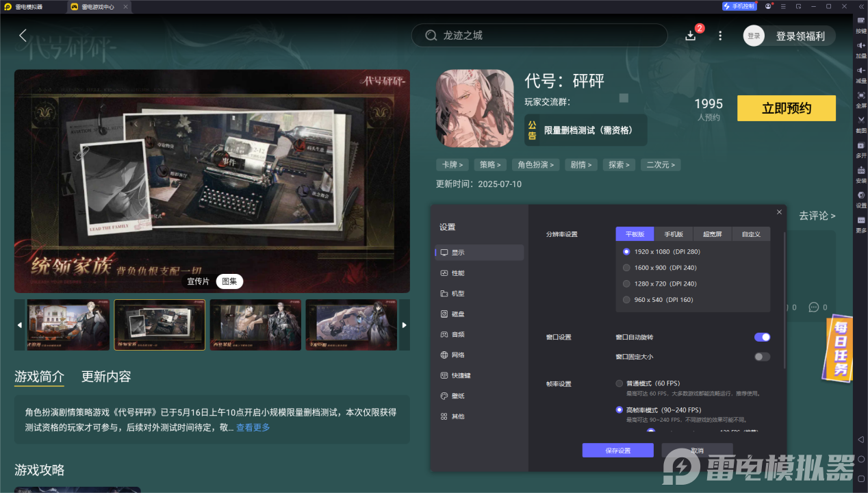
Task: Click the 加量 (volume up) icon
Action: click(x=861, y=50)
